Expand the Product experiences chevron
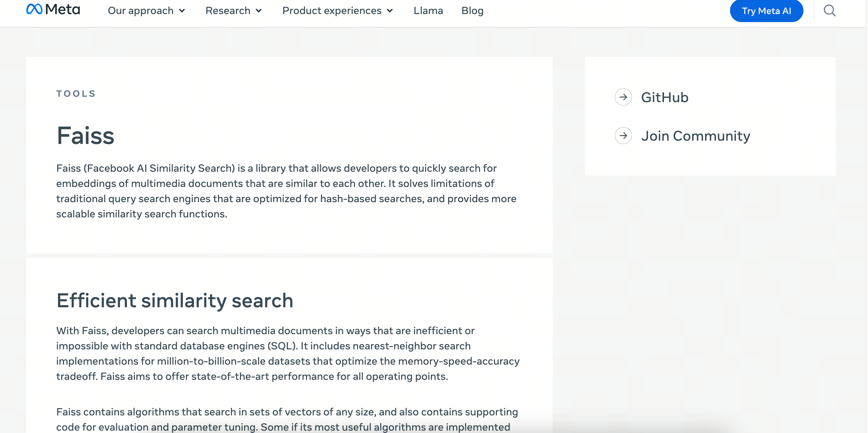 click(x=390, y=11)
